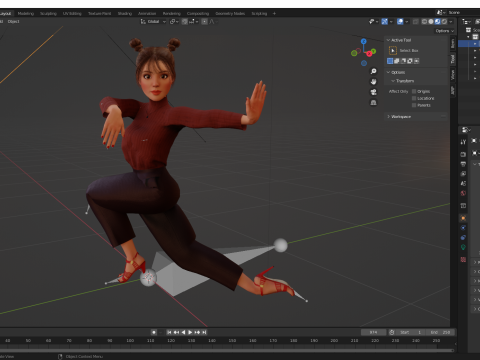Viewport: 480px width, 360px height.
Task: Open the Output properties tab icon
Action: coord(463,164)
